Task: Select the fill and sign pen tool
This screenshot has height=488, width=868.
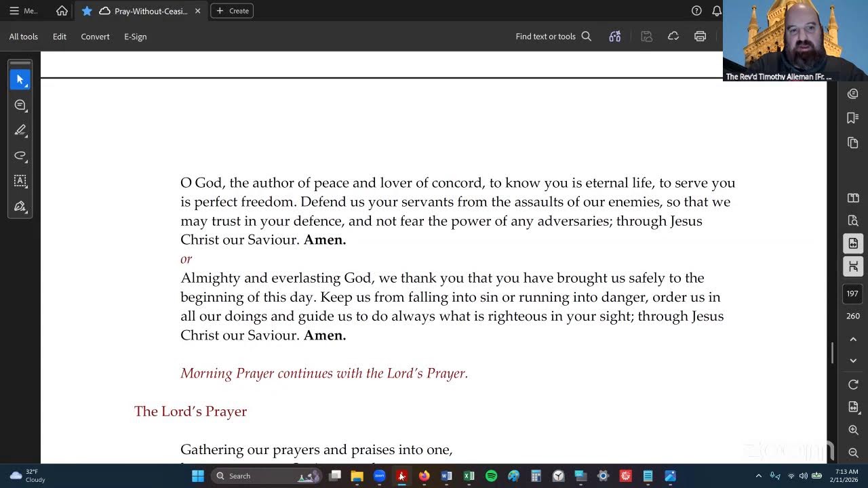Action: (x=20, y=207)
